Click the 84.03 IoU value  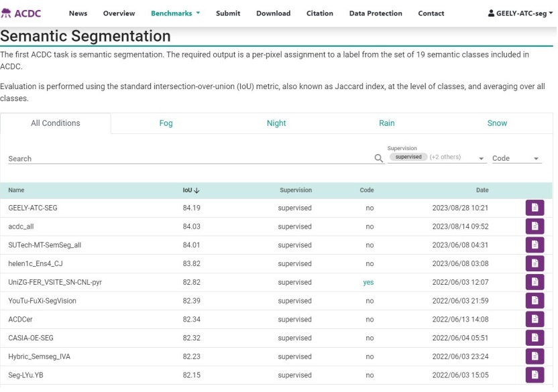coord(191,226)
